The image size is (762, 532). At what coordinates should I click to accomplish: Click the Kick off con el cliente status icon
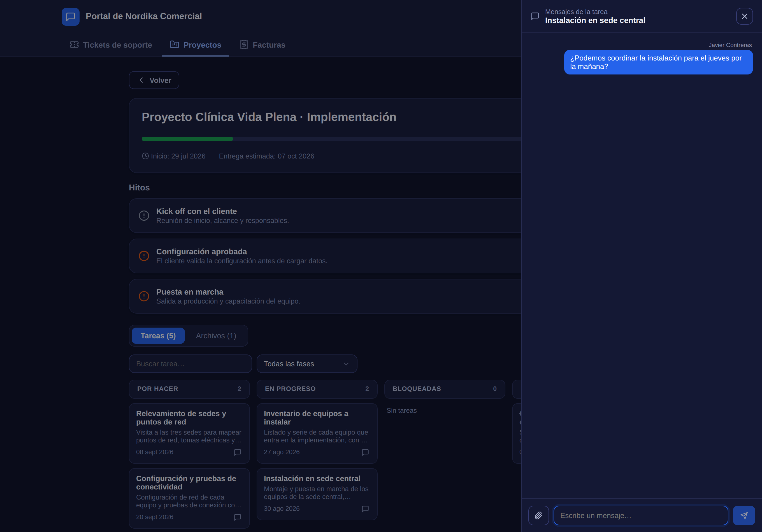(x=144, y=216)
